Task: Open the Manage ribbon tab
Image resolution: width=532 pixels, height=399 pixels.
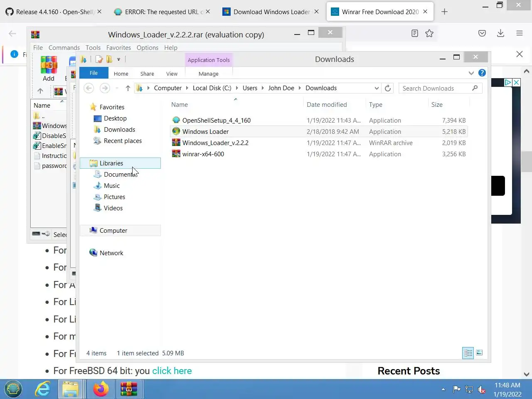Action: click(x=209, y=74)
